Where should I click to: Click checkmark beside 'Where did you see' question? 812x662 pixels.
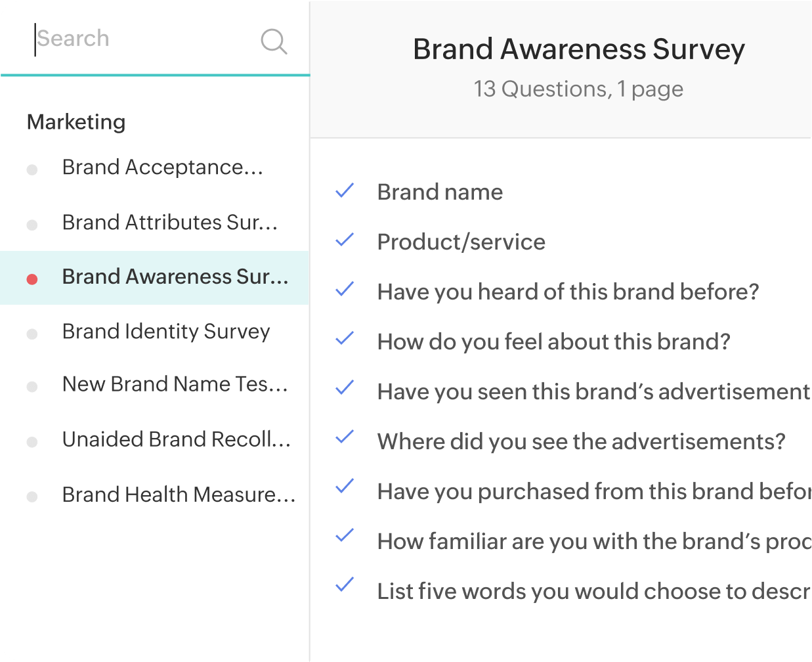(345, 437)
